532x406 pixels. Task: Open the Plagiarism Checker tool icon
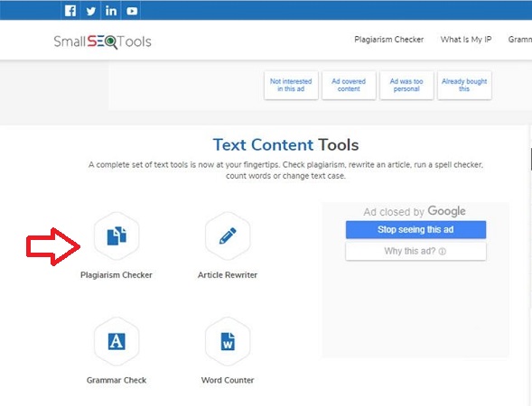click(117, 235)
